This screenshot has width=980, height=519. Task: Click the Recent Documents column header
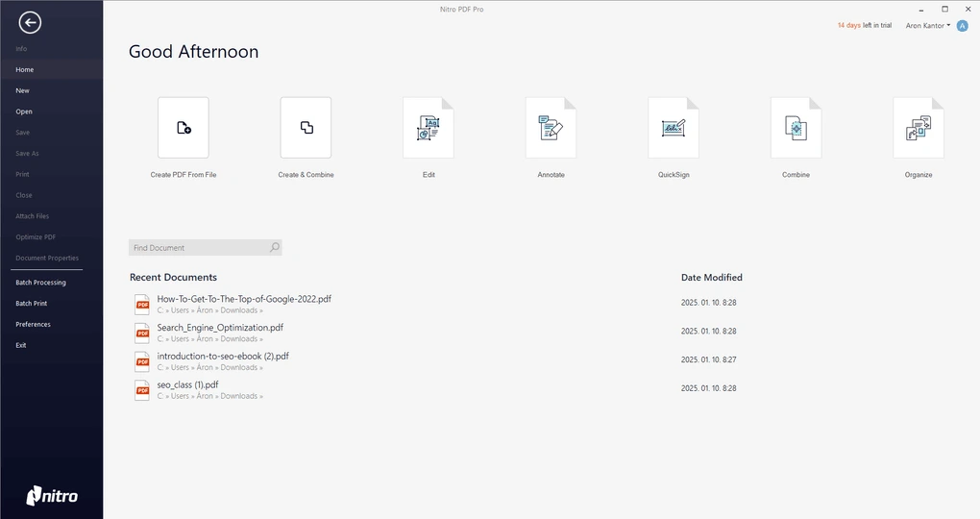tap(173, 278)
